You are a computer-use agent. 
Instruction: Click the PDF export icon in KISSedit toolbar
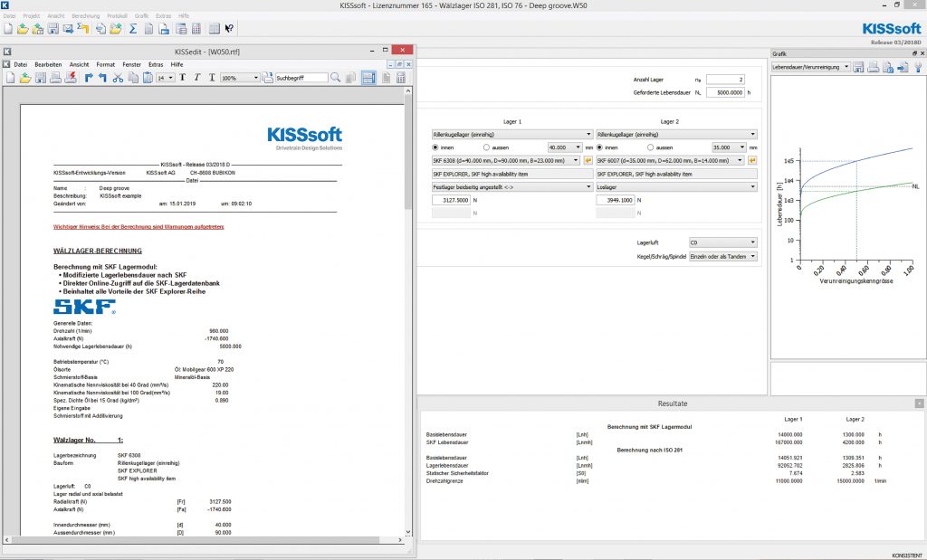tap(71, 79)
